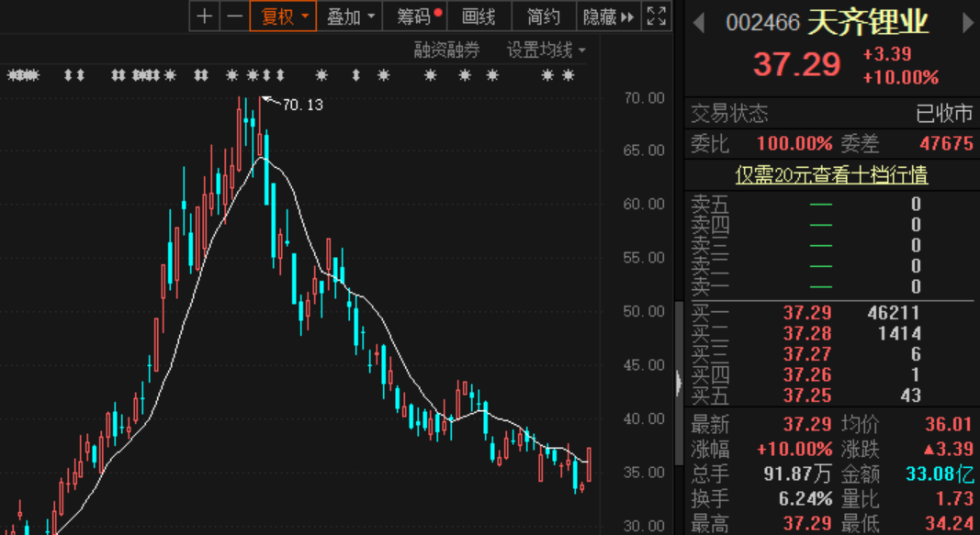
Task: Click the 仅需20元查看十档行情 link
Action: tap(831, 174)
